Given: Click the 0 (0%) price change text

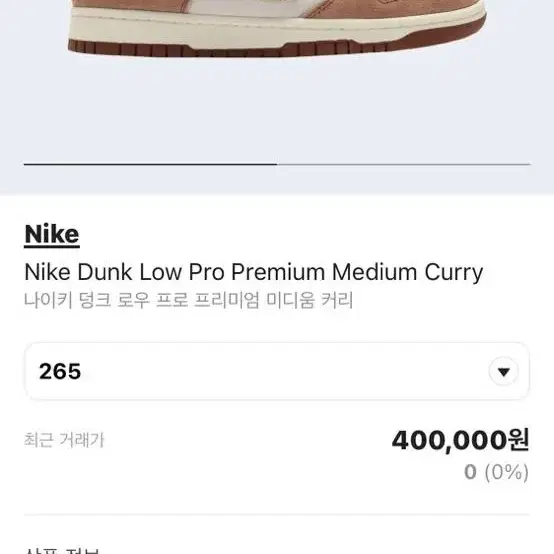Looking at the screenshot, I should click(496, 472).
